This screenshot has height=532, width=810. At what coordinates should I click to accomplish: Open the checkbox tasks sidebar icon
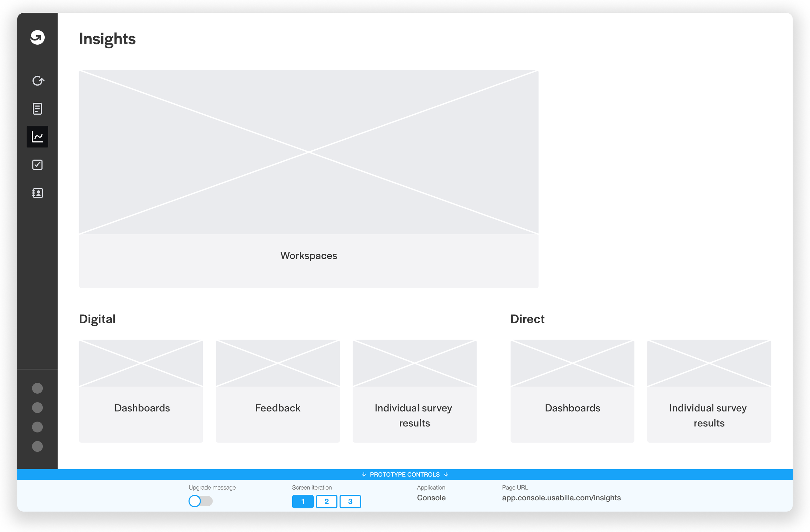tap(38, 165)
